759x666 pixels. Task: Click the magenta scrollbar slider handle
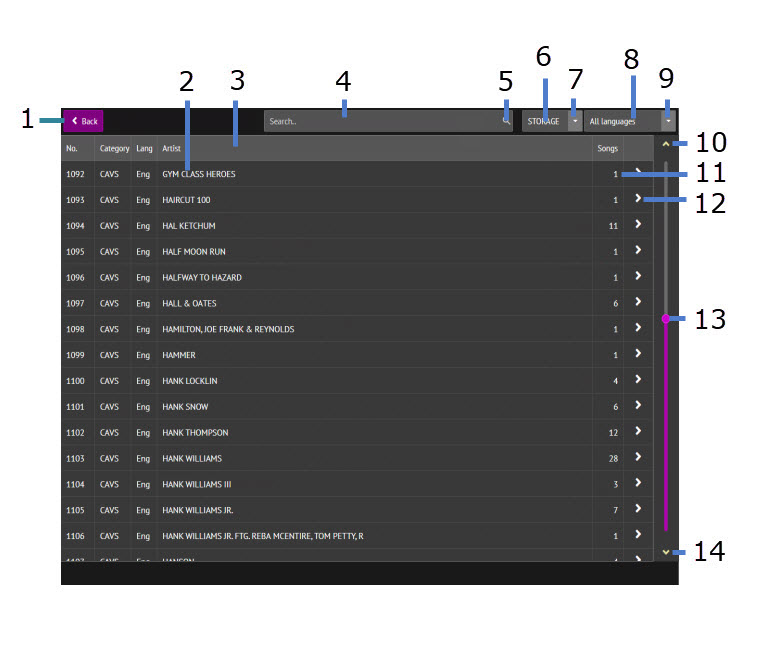665,318
